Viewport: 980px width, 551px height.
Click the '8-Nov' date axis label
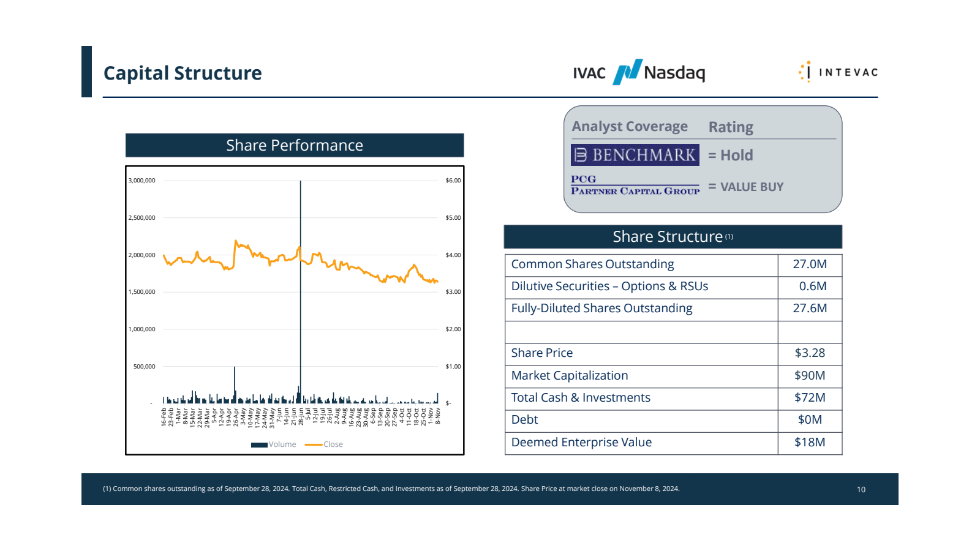pyautogui.click(x=438, y=416)
